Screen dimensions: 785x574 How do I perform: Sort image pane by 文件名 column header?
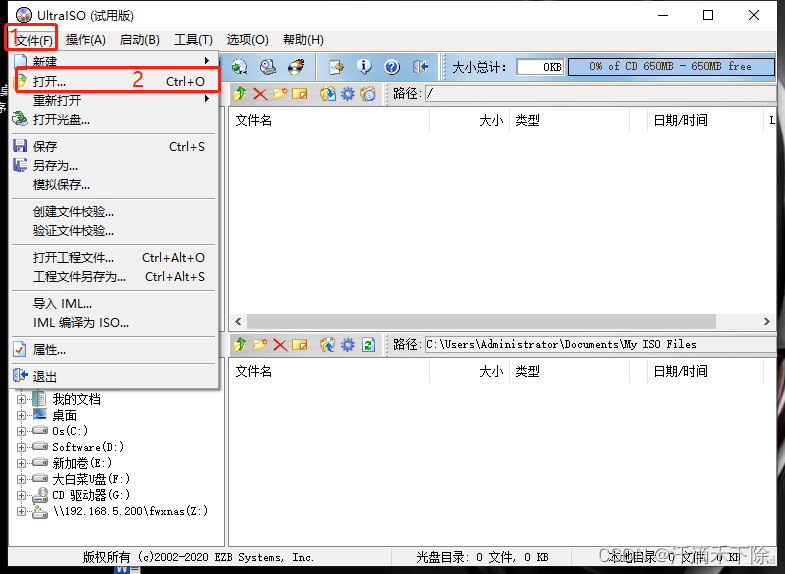click(x=329, y=120)
